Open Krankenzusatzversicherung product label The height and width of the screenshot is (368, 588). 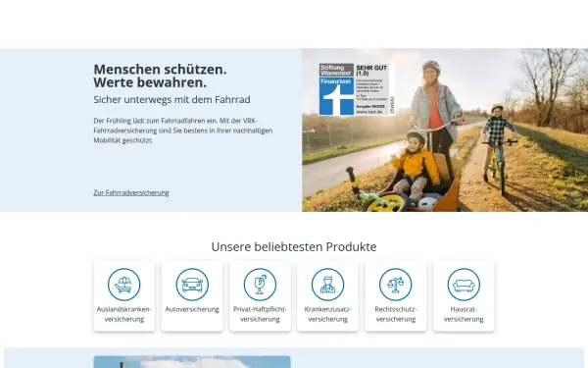[x=327, y=314]
